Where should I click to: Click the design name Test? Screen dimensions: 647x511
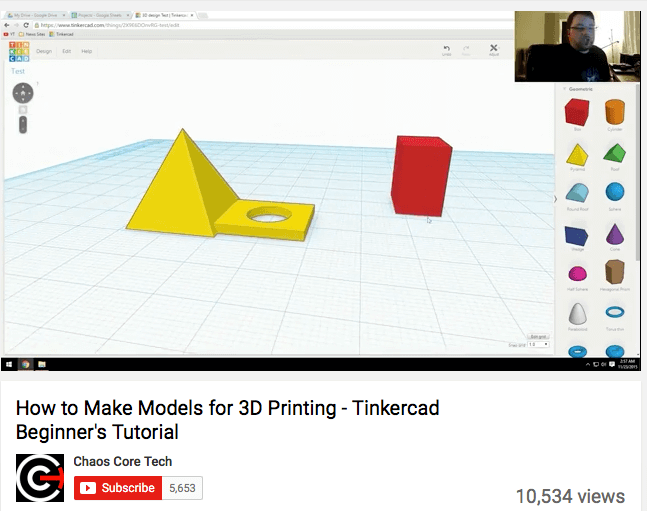[x=18, y=71]
